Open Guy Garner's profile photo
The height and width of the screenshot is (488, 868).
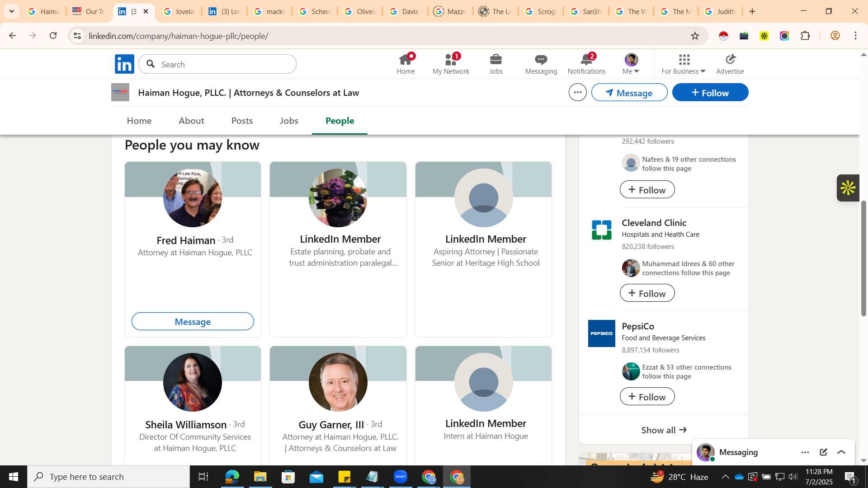[x=338, y=382]
